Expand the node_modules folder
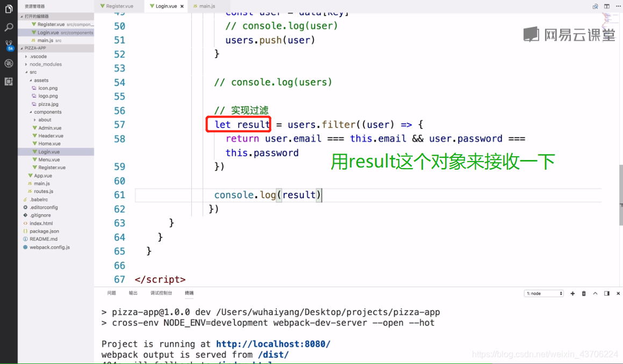This screenshot has height=364, width=623. point(55,64)
